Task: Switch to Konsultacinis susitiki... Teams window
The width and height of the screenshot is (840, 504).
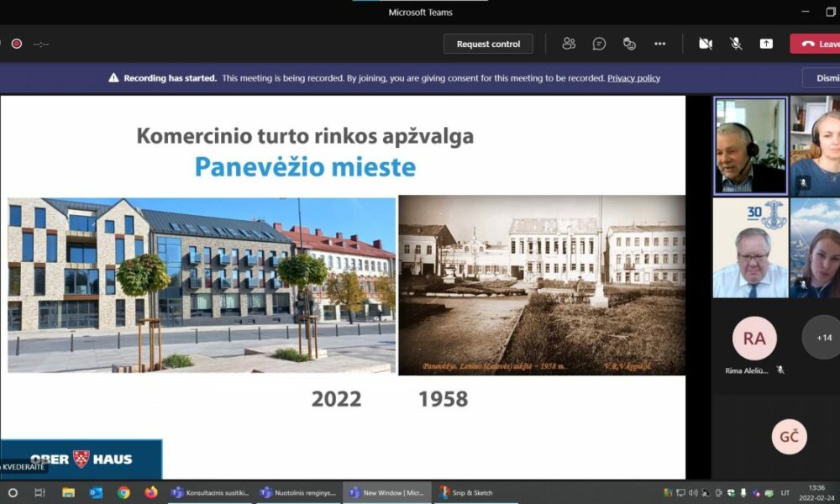Action: pyautogui.click(x=210, y=493)
